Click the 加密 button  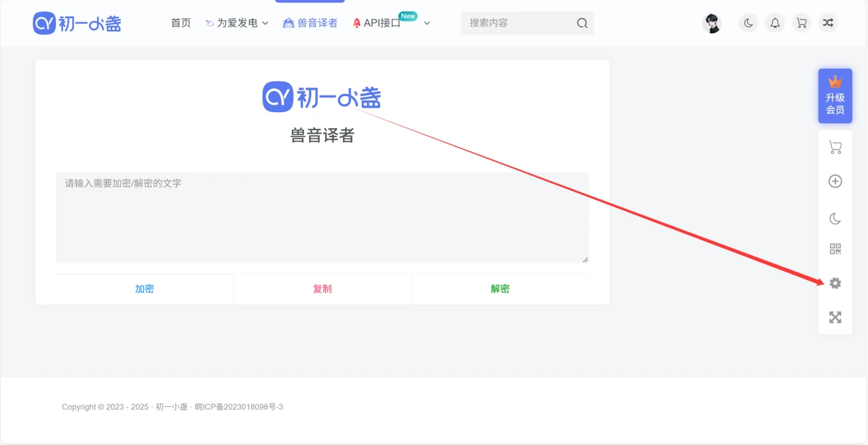144,289
